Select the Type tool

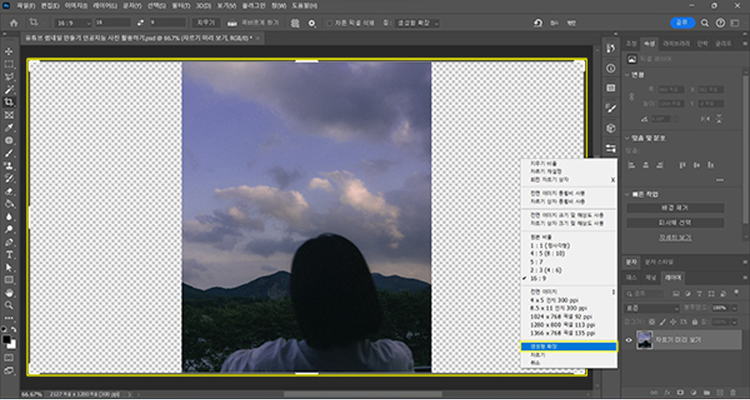pyautogui.click(x=9, y=255)
